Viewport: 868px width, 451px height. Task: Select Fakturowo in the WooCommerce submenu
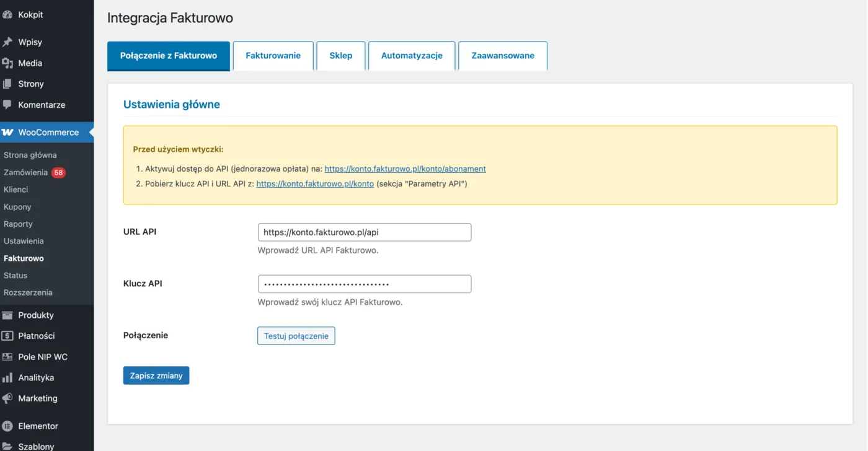[24, 258]
